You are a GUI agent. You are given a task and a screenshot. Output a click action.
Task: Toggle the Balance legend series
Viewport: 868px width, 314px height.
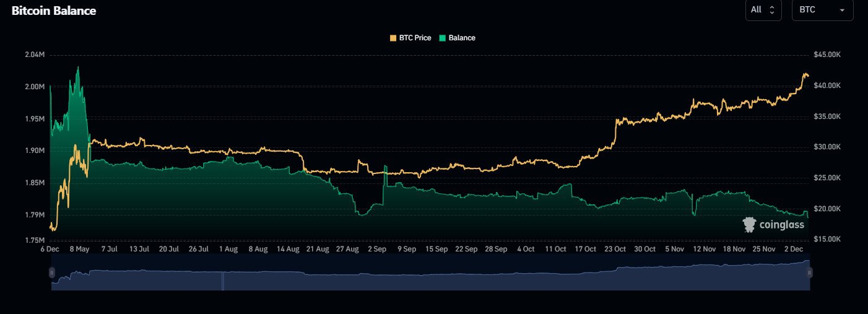click(x=461, y=38)
